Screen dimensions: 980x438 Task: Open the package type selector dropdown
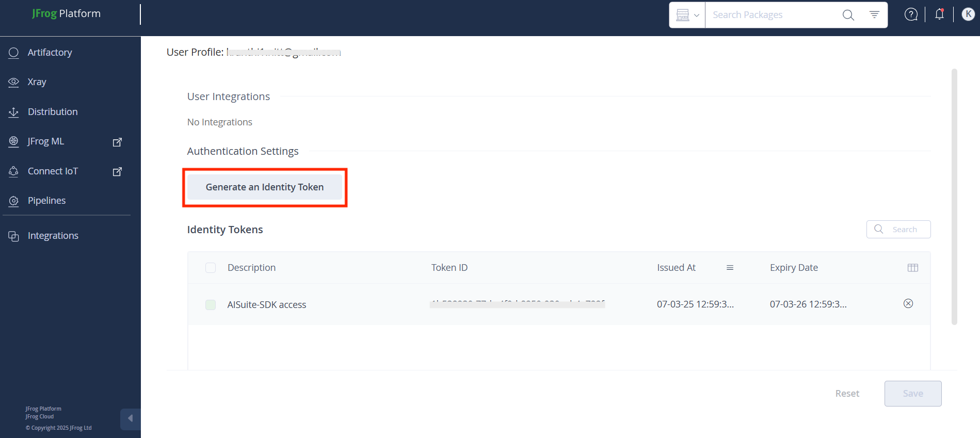click(687, 15)
